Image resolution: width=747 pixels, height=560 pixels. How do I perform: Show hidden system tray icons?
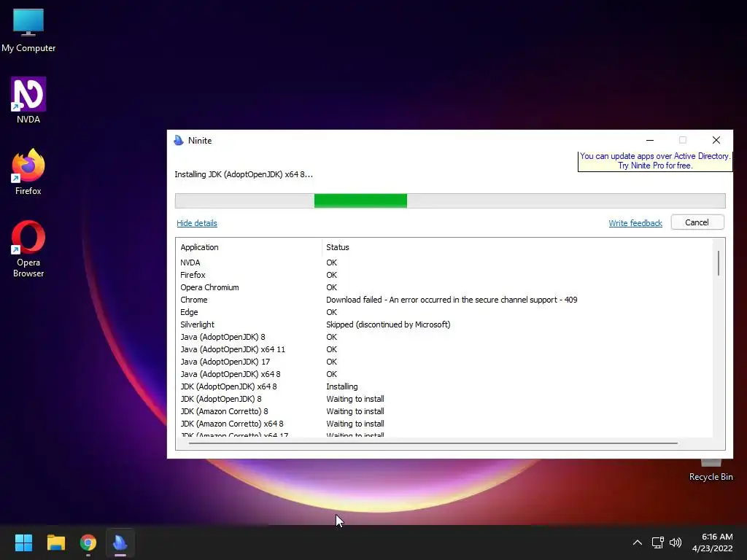(x=637, y=542)
